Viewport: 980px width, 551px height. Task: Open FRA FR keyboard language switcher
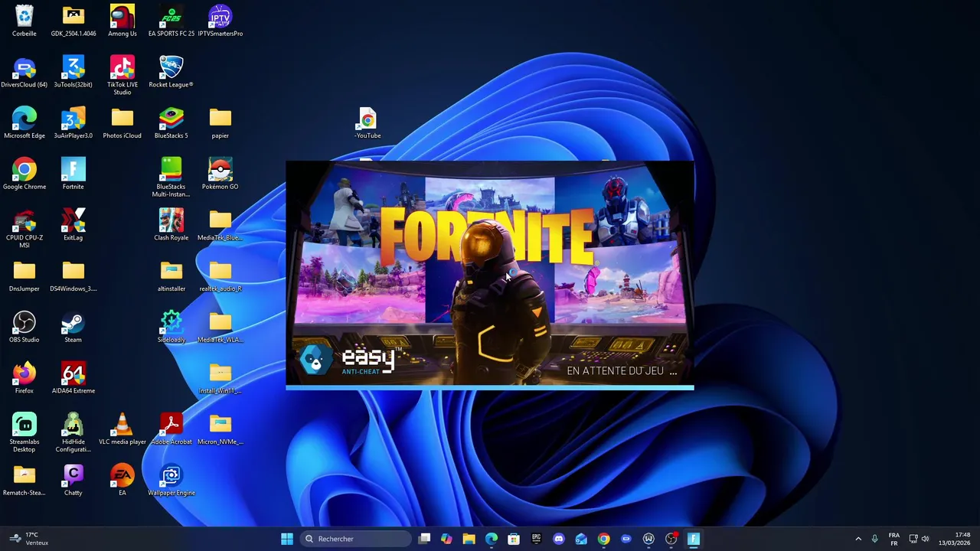(x=894, y=539)
